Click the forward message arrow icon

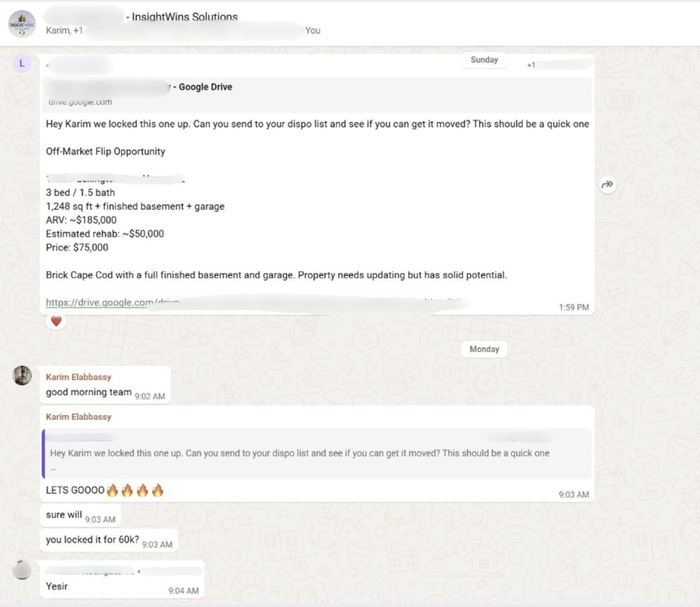click(x=608, y=184)
